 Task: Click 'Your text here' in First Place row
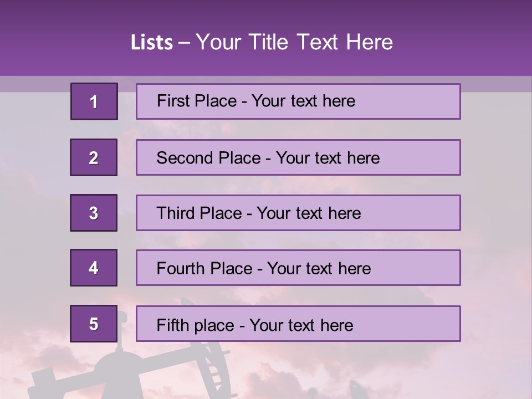(x=303, y=101)
